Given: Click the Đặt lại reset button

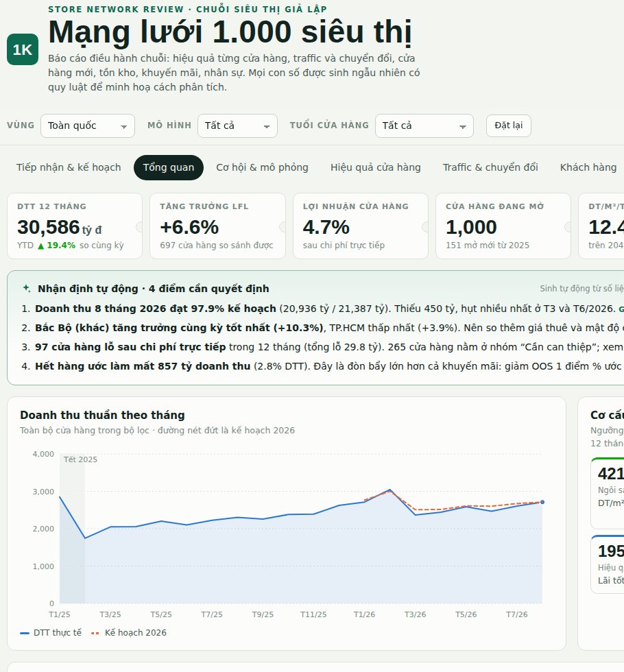Looking at the screenshot, I should pyautogui.click(x=509, y=125).
